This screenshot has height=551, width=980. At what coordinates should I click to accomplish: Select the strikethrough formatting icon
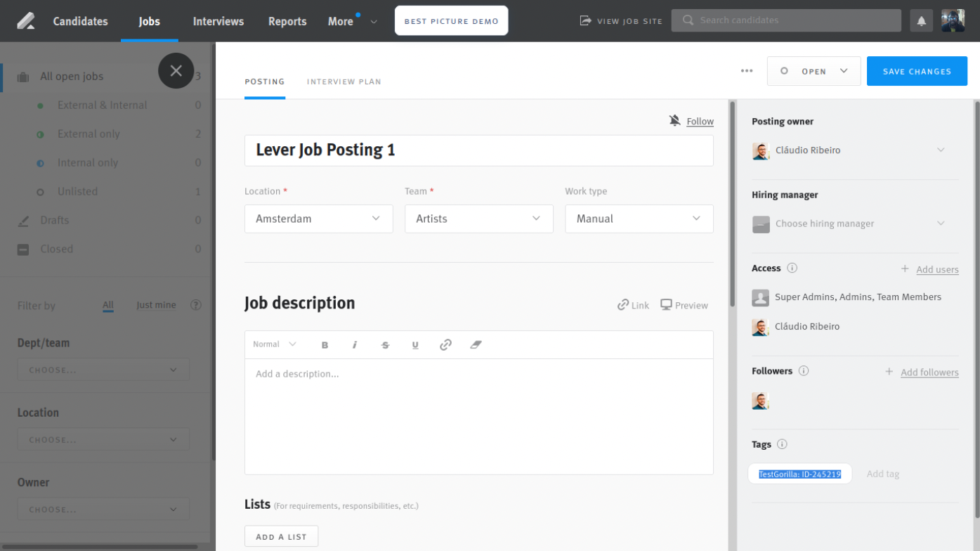tap(385, 344)
